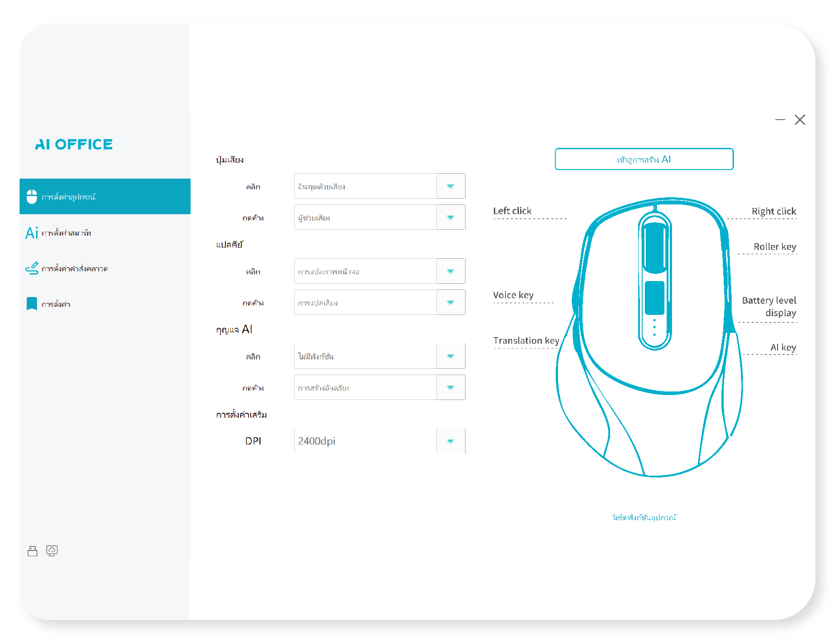The image size is (835, 644).
Task: Click the bookmark settings icon in sidebar
Action: (x=32, y=304)
